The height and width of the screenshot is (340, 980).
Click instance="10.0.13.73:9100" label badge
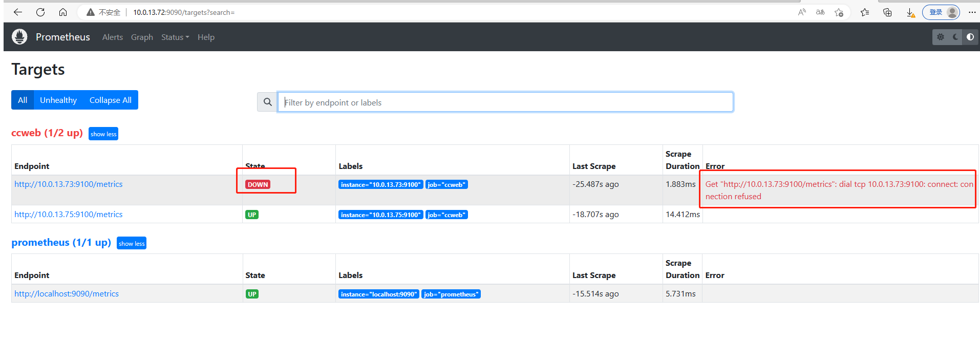pyautogui.click(x=381, y=184)
